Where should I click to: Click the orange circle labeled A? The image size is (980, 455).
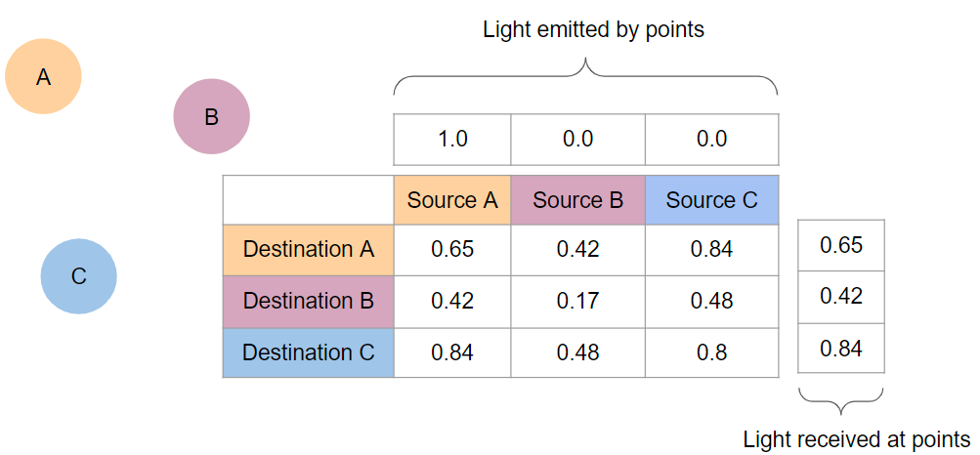(x=43, y=76)
